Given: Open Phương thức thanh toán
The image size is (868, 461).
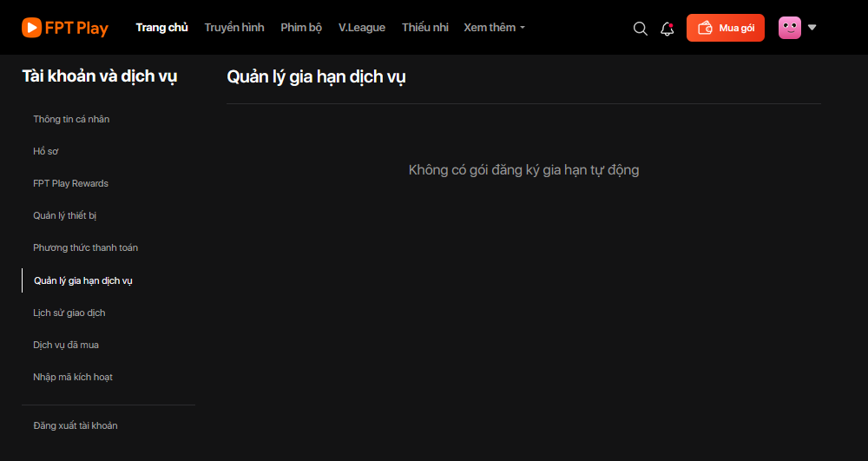Looking at the screenshot, I should coord(85,247).
